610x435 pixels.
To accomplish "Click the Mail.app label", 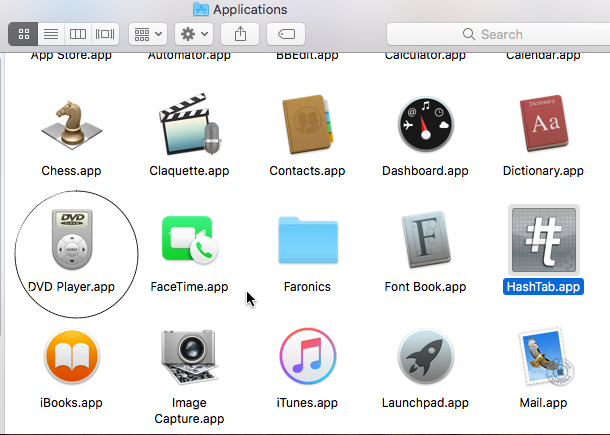I will pyautogui.click(x=543, y=402).
